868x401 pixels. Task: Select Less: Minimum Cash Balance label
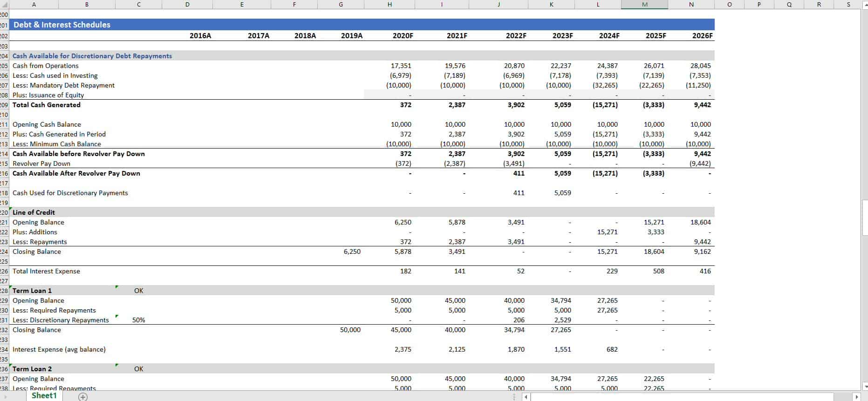[x=57, y=144]
